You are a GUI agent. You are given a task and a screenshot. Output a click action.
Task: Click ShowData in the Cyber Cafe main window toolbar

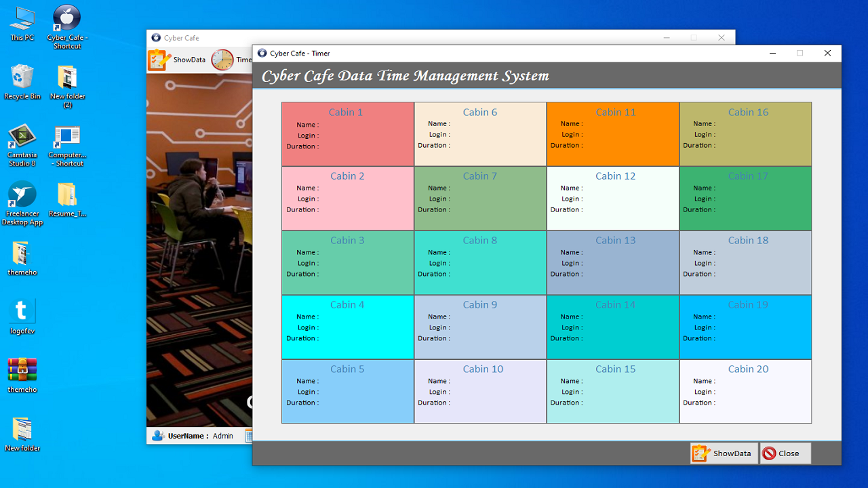click(x=177, y=60)
